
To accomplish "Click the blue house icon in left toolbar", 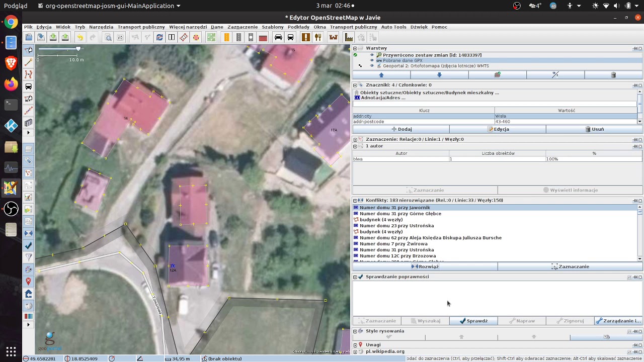I will tap(28, 294).
